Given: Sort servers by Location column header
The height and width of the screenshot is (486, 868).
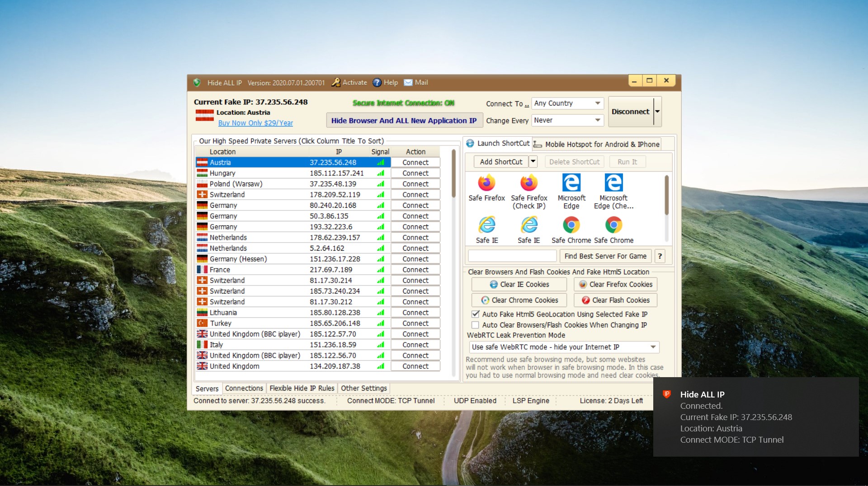Looking at the screenshot, I should (x=222, y=152).
